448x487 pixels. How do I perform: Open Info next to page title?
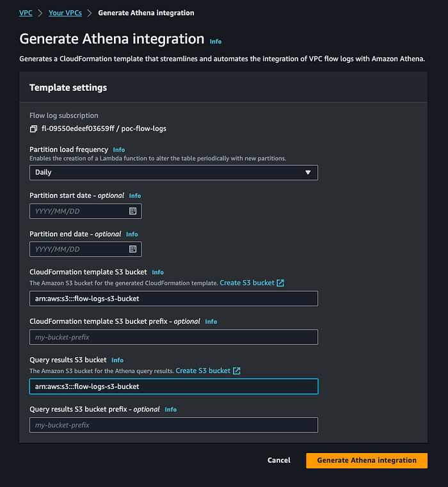click(x=216, y=42)
